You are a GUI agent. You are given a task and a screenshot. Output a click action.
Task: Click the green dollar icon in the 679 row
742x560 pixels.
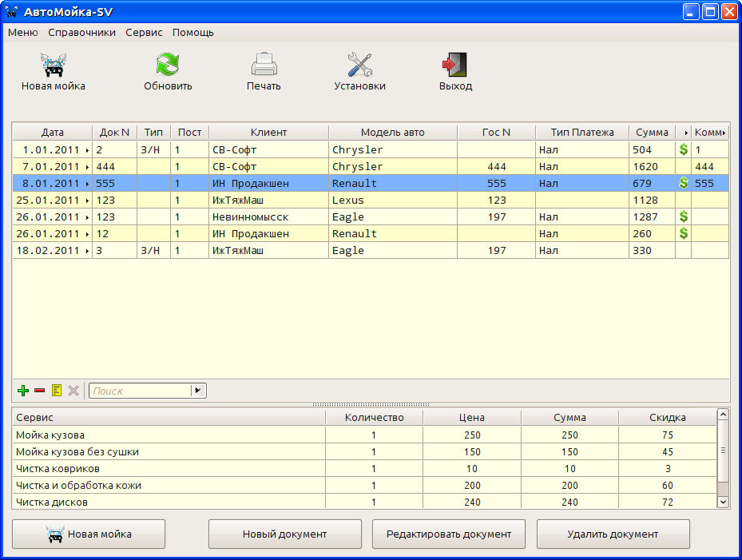(683, 183)
